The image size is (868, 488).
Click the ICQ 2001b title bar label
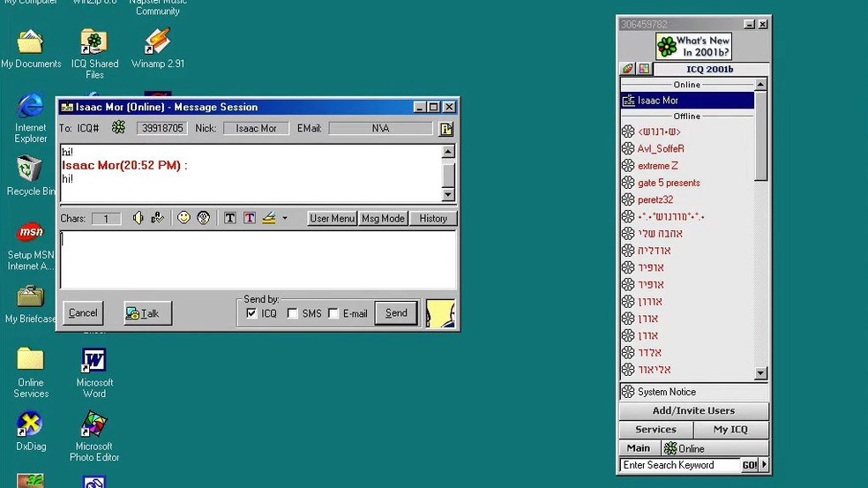(x=710, y=69)
